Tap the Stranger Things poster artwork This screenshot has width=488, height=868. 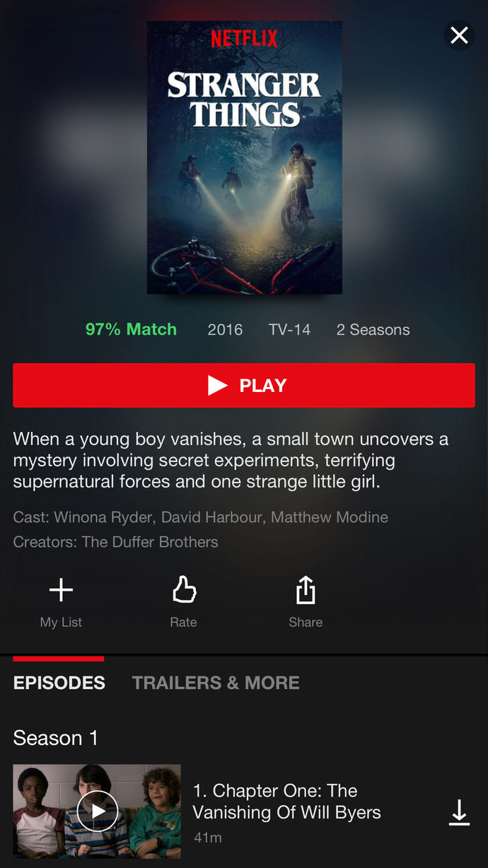245,157
